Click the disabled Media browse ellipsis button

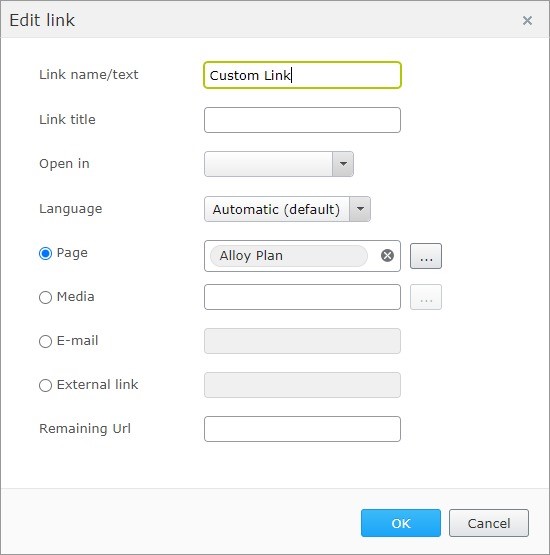point(426,297)
